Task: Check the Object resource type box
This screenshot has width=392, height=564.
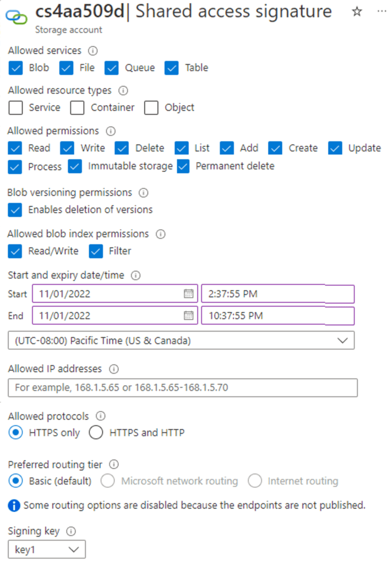Action: (151, 107)
